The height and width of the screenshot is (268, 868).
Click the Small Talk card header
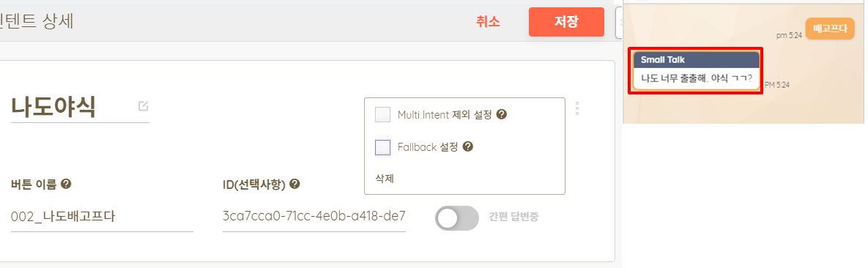click(697, 59)
